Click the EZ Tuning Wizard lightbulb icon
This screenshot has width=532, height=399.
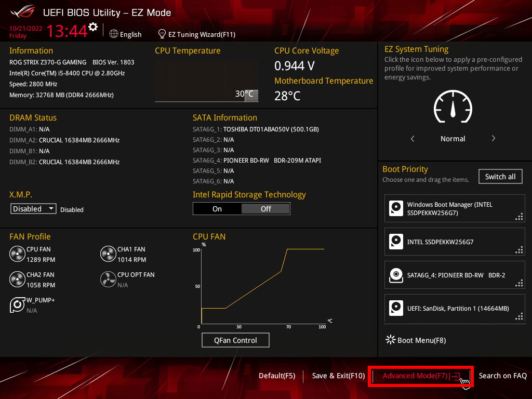tap(162, 34)
